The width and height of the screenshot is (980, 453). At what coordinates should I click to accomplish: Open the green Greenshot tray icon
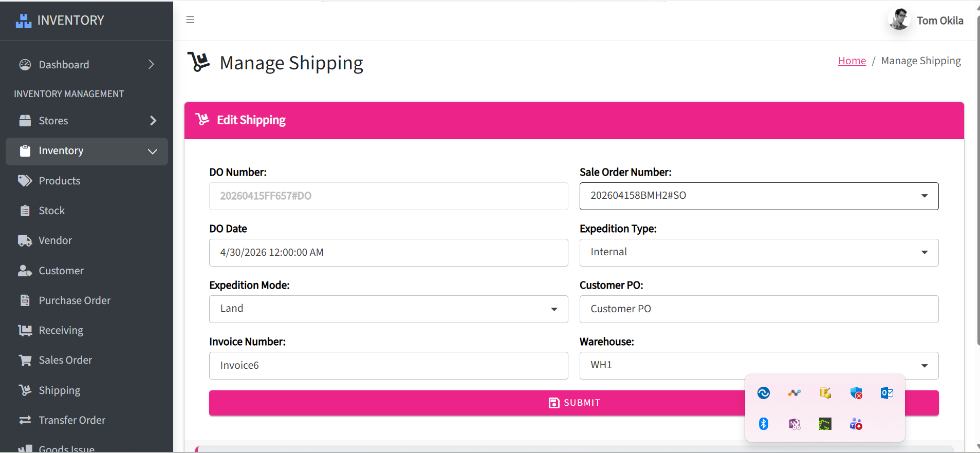(825, 424)
